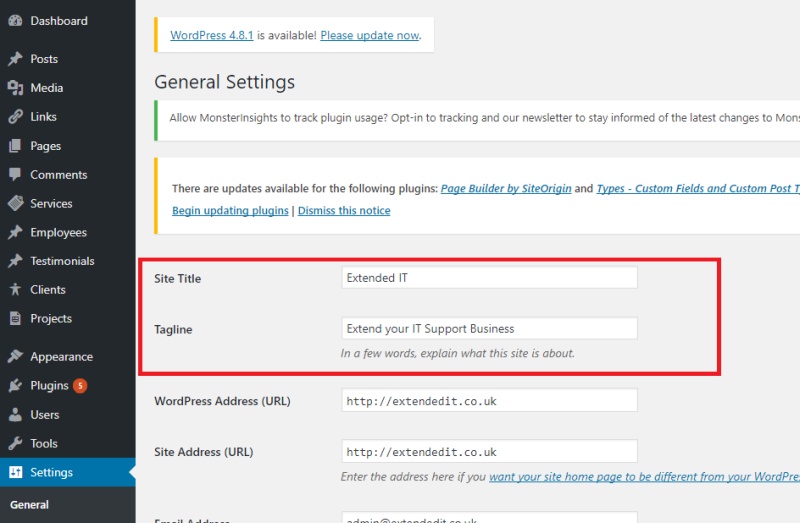This screenshot has width=800, height=523.
Task: Click the Tools wrench icon
Action: click(x=15, y=443)
